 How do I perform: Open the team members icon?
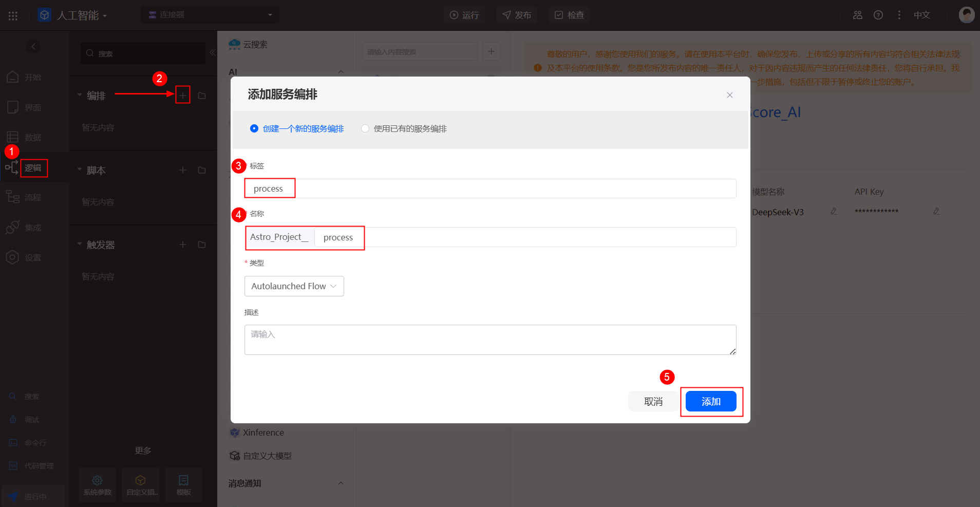click(858, 15)
